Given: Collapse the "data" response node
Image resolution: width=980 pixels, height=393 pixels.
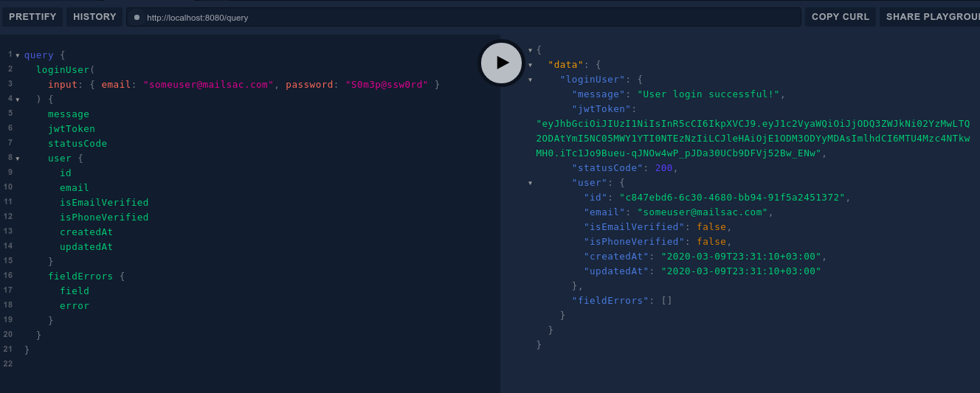Looking at the screenshot, I should click(x=530, y=65).
